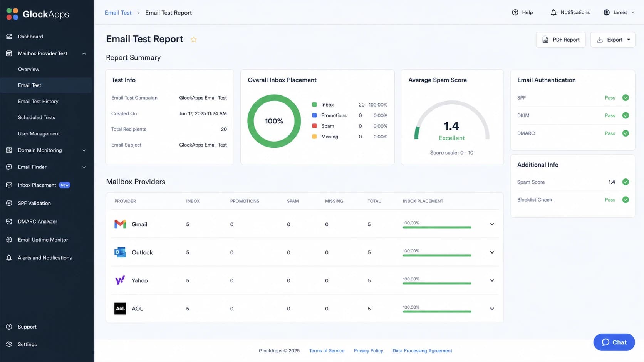Click the James user avatar icon
This screenshot has width=644, height=362.
tap(607, 12)
